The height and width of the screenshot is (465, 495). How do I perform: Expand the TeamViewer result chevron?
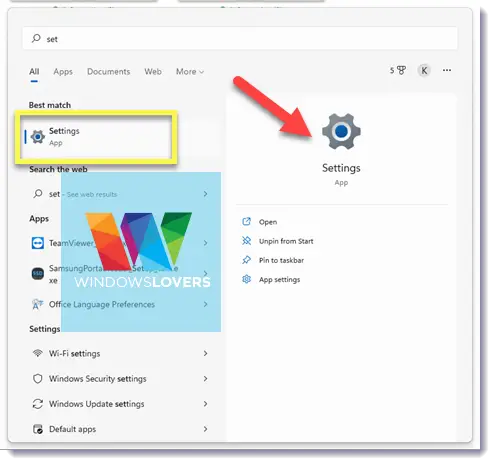(x=205, y=243)
